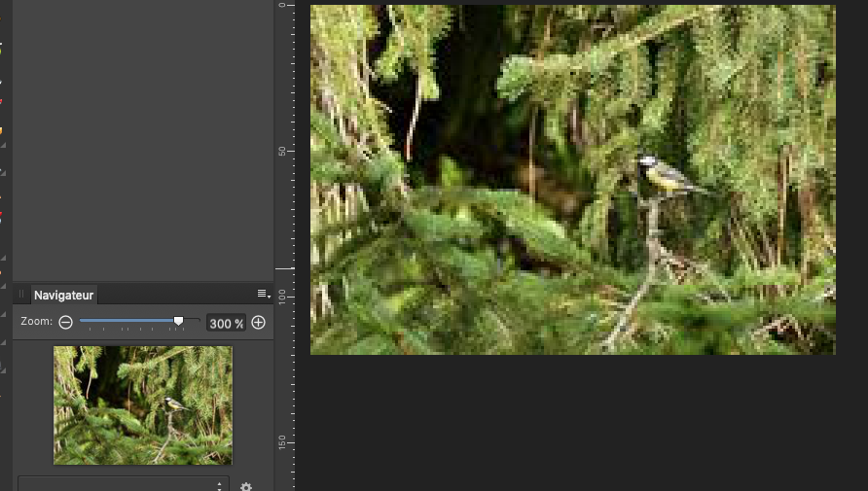Image resolution: width=868 pixels, height=491 pixels.
Task: Click the zoom slider handle
Action: (x=178, y=321)
